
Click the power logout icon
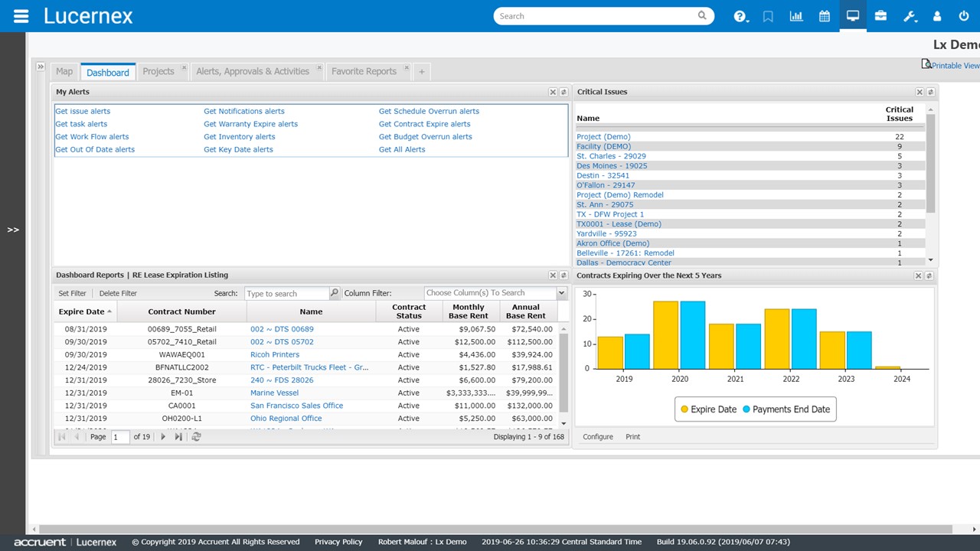964,16
